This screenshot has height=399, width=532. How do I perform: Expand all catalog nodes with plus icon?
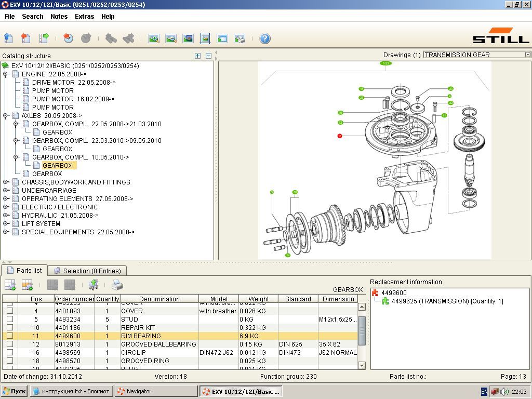pos(197,56)
